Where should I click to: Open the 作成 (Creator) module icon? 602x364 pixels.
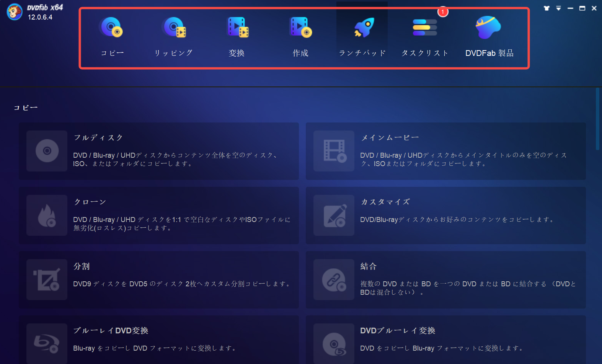pos(301,28)
